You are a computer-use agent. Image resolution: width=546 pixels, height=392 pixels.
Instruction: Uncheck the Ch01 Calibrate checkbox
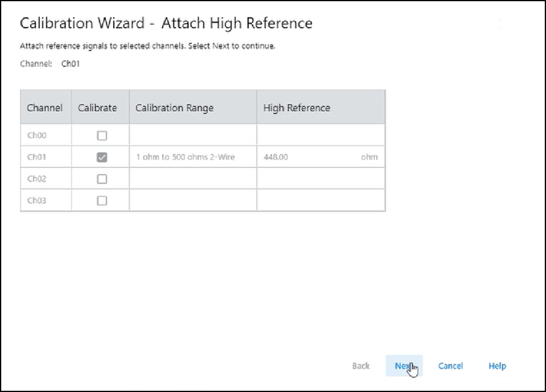102,157
